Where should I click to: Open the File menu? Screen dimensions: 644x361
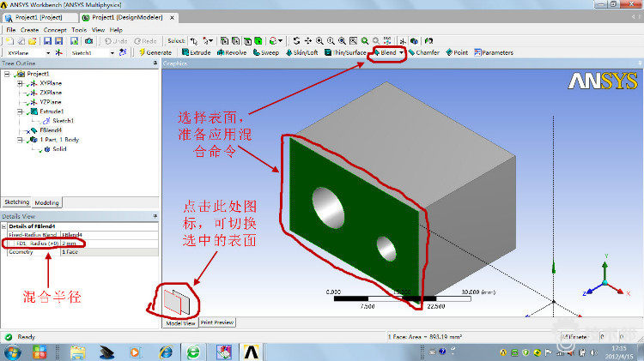(x=10, y=30)
